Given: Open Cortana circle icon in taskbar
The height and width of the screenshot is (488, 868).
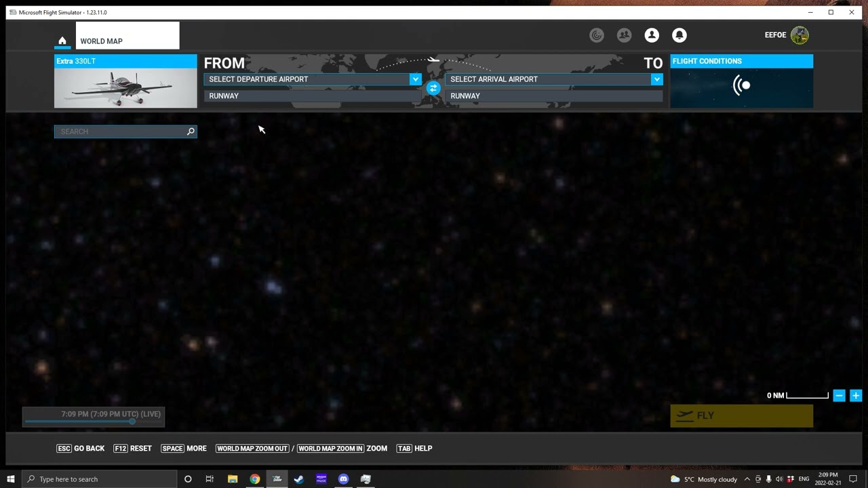Looking at the screenshot, I should click(x=188, y=479).
